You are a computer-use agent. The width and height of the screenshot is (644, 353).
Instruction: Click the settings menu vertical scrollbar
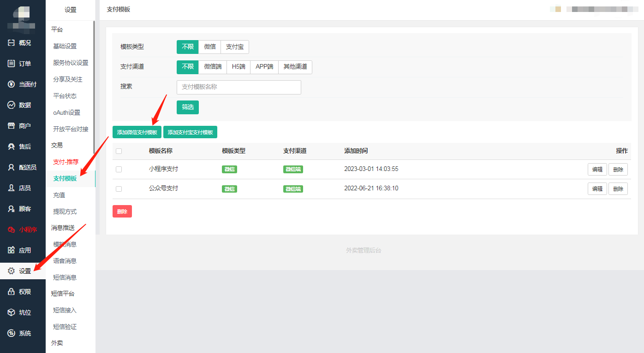tap(94, 88)
